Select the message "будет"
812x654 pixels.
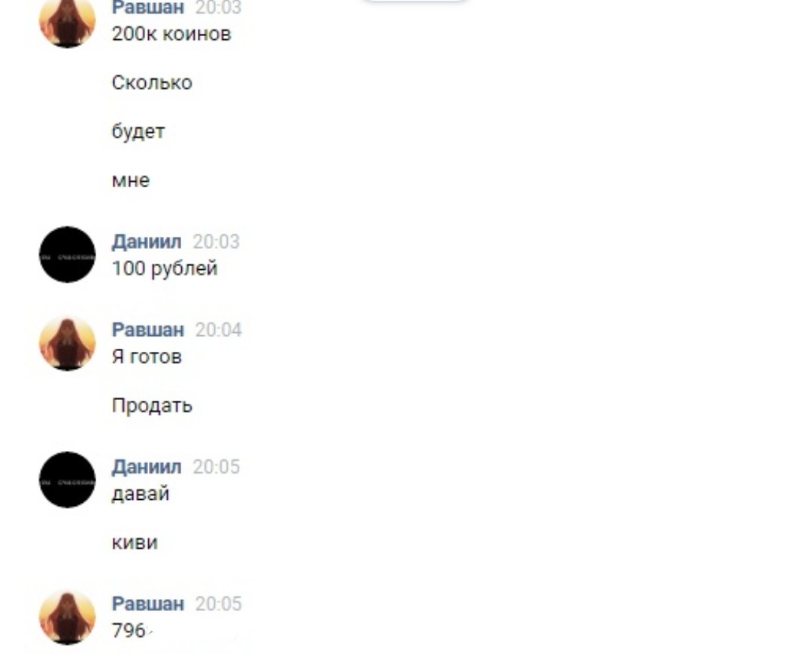pos(138,132)
